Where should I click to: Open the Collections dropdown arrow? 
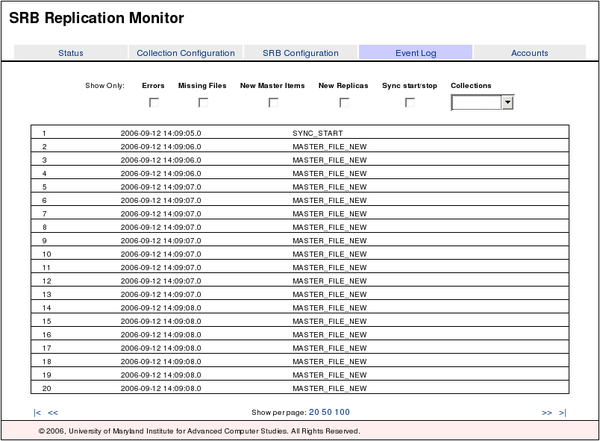click(508, 102)
